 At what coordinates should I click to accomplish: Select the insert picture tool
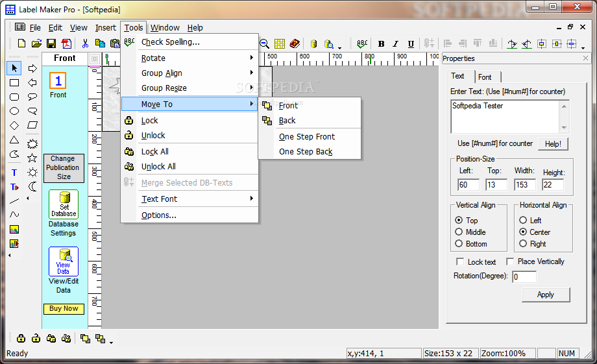point(14,229)
